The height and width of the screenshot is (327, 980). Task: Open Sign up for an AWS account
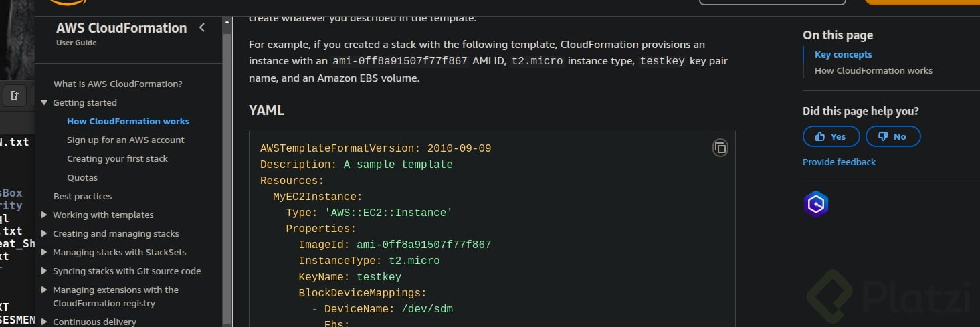[x=125, y=140]
